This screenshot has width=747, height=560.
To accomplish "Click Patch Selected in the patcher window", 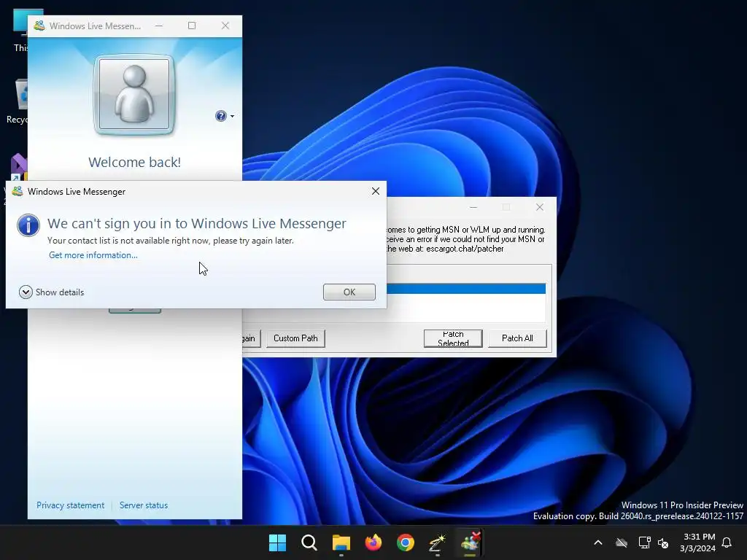I will 453,338.
